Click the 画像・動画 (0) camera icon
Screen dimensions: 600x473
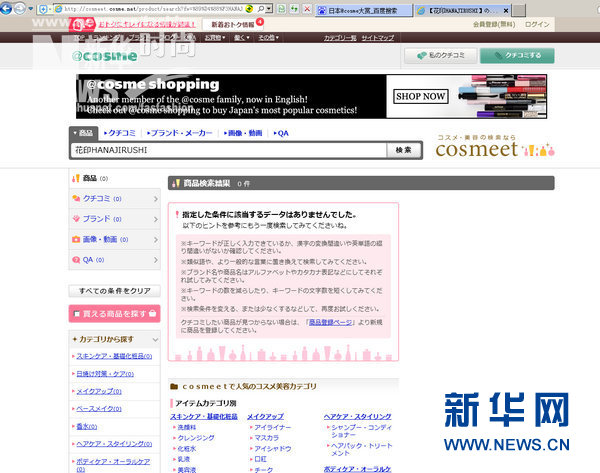pyautogui.click(x=76, y=239)
